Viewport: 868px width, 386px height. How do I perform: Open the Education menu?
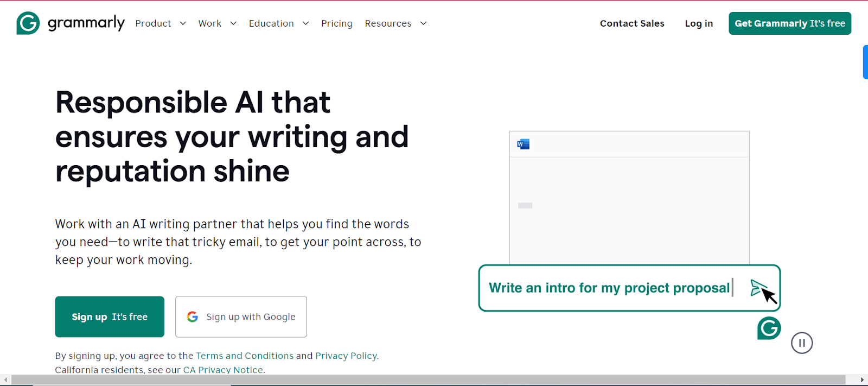point(271,23)
